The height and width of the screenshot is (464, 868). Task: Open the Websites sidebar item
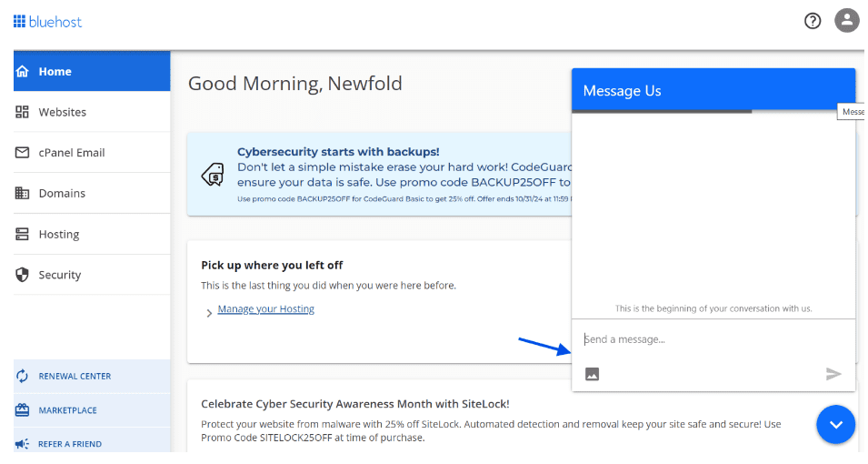coord(92,112)
